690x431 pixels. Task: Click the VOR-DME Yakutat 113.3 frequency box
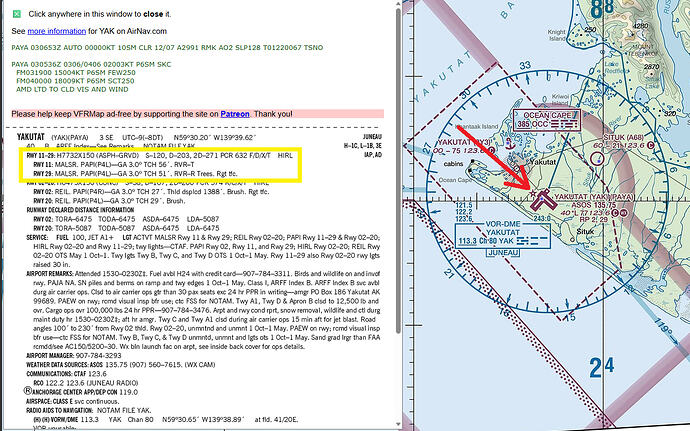pos(503,234)
